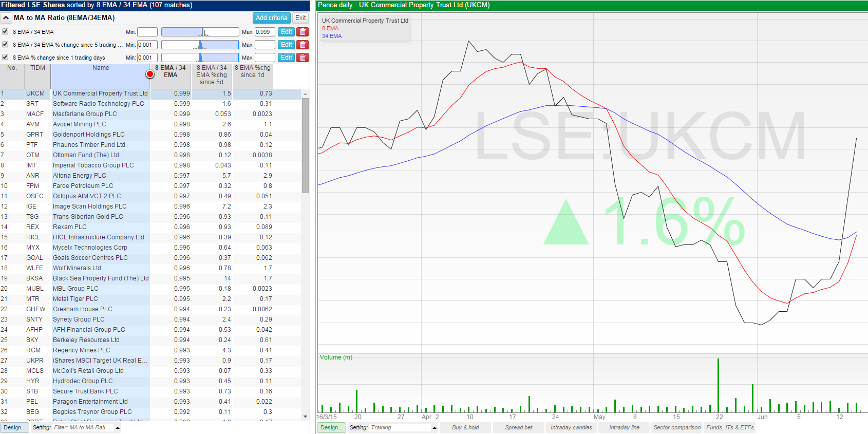Screen dimensions: 868x434
Task: Switch to Funds, ITs & ETFs setting
Action: [x=730, y=427]
